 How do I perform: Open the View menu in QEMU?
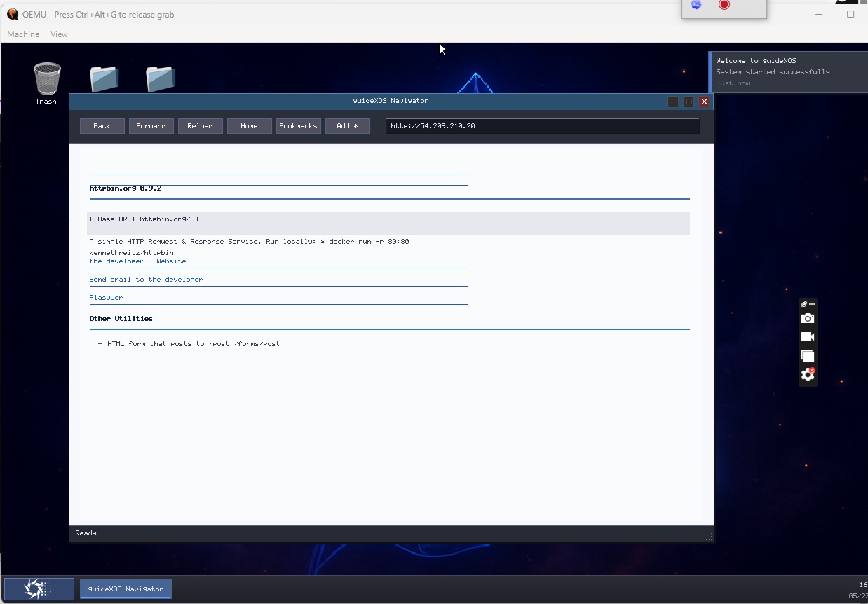tap(59, 34)
